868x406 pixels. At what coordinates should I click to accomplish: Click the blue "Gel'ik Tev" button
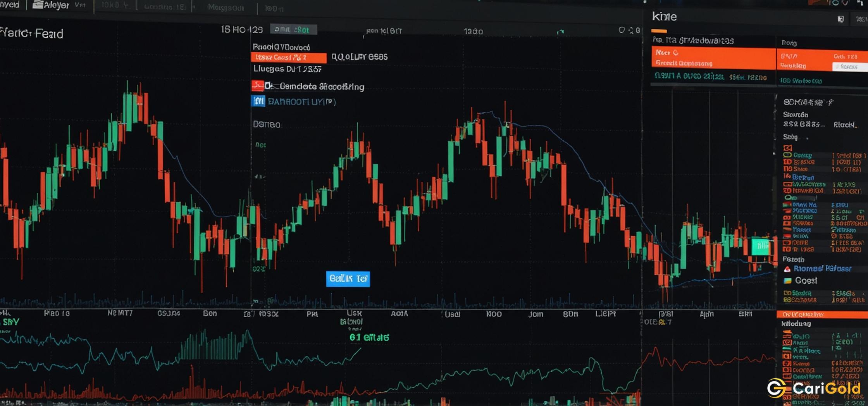coord(348,279)
